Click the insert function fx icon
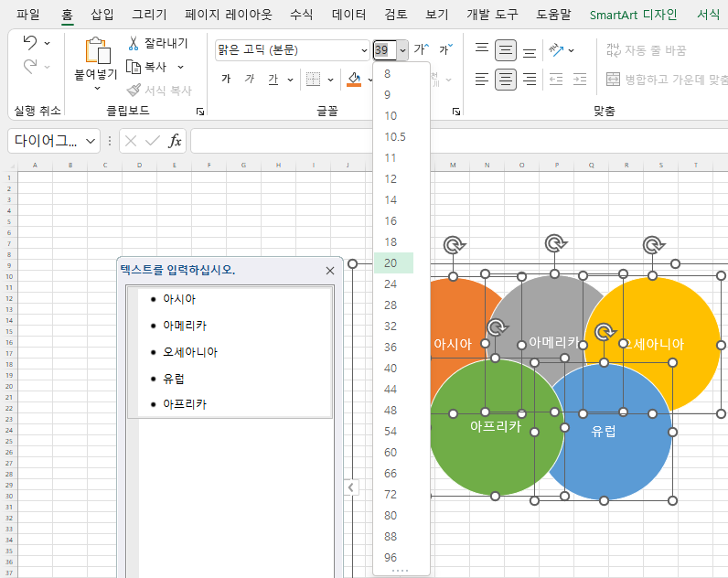This screenshot has width=728, height=578. 175,141
